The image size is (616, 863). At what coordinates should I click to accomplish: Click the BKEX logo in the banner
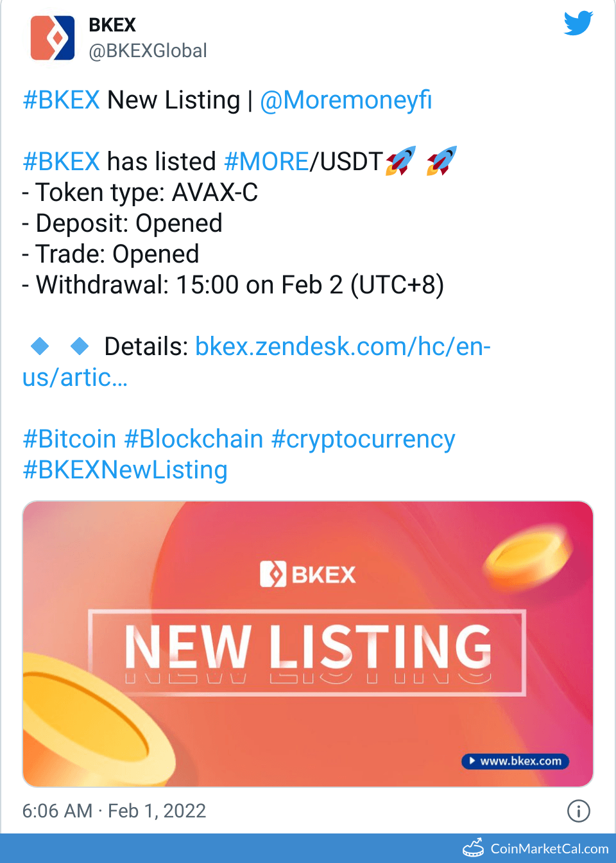tap(307, 574)
